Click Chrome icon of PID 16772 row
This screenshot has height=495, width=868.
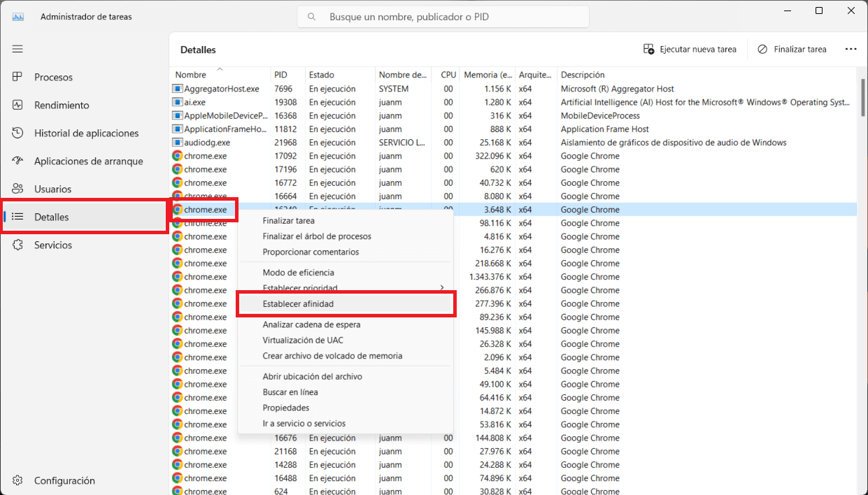click(x=177, y=182)
